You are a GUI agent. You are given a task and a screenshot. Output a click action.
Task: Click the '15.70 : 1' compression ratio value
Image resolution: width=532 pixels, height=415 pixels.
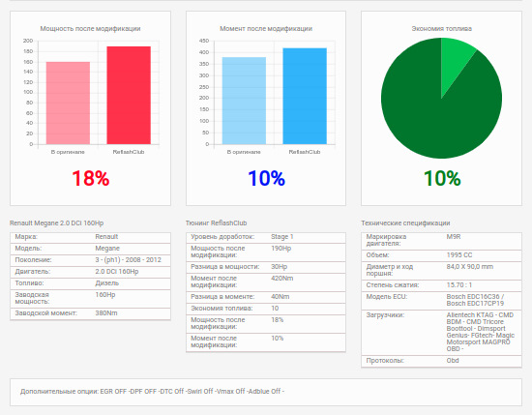(459, 284)
